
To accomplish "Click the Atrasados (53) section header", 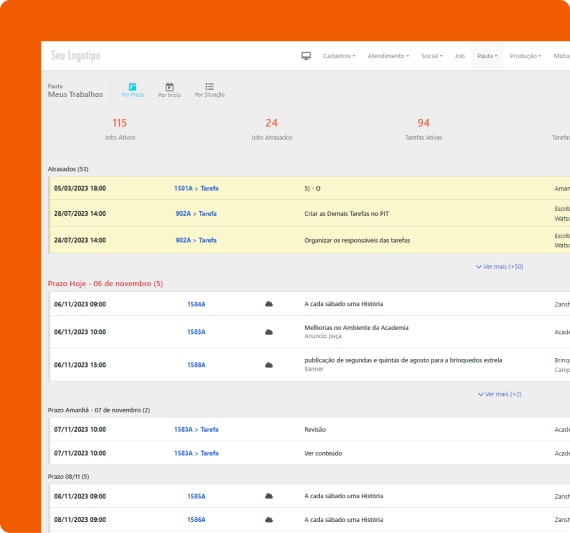I will pos(68,169).
